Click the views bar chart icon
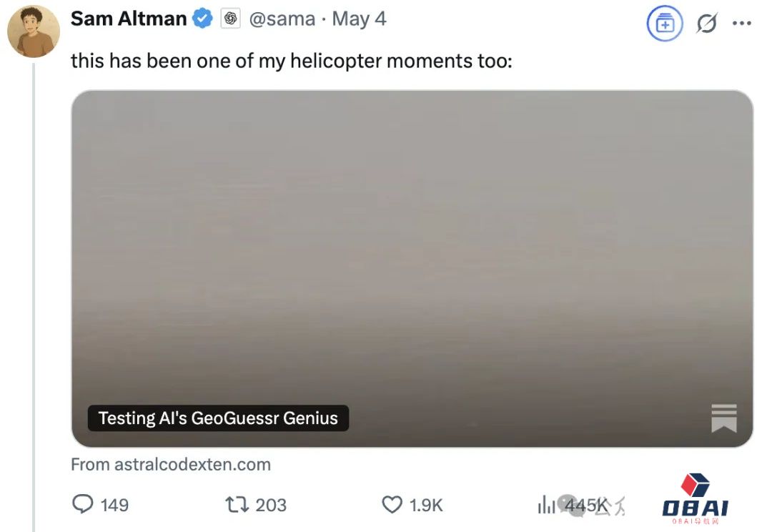Screen dimensions: 772x532 point(546,506)
